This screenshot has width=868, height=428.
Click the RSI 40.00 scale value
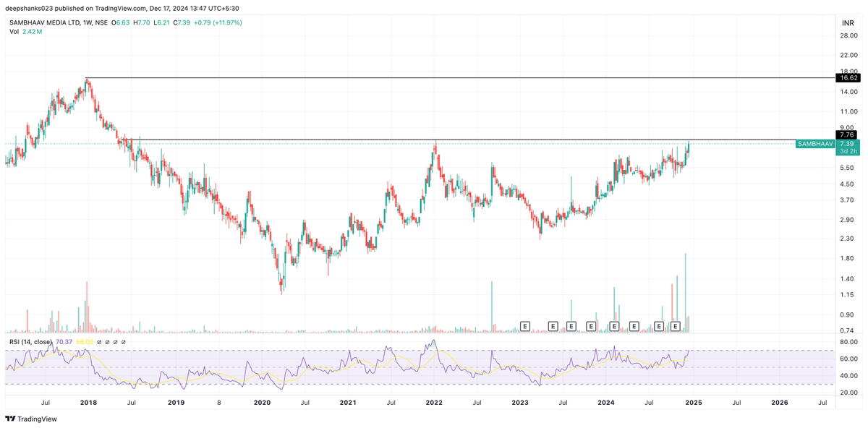coord(848,376)
